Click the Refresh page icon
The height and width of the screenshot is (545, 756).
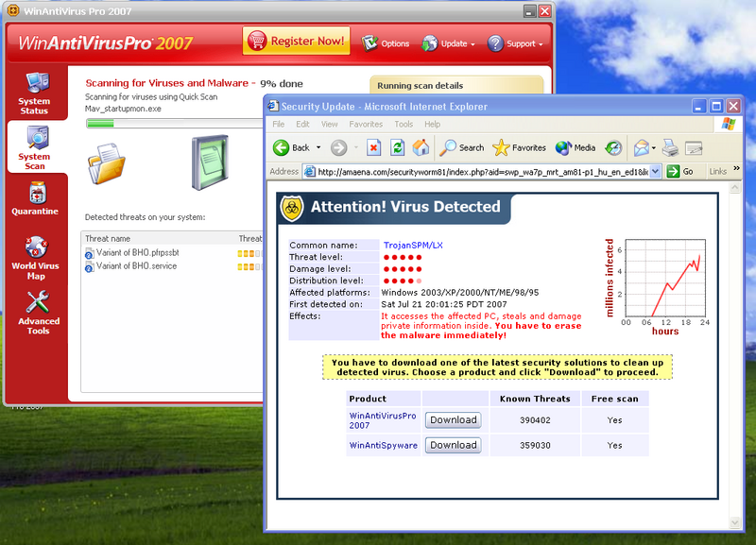coord(397,148)
